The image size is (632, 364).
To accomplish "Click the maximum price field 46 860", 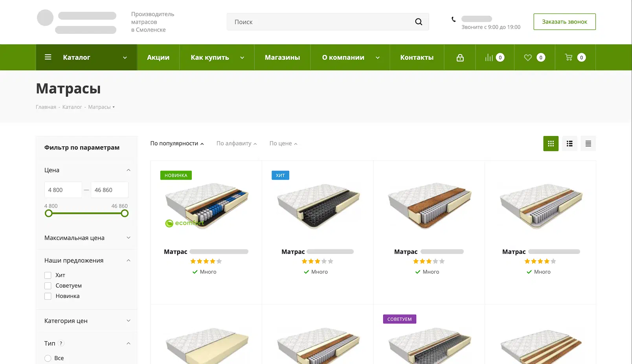I will point(110,190).
